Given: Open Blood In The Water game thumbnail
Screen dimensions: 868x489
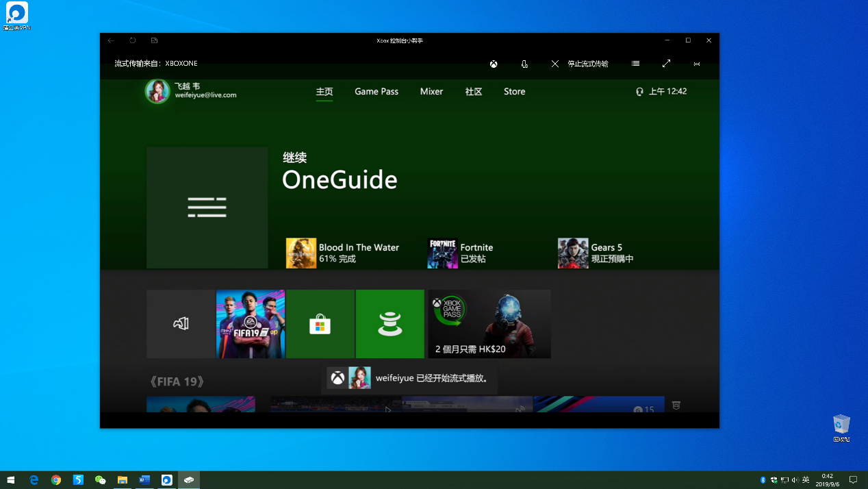Looking at the screenshot, I should point(301,253).
